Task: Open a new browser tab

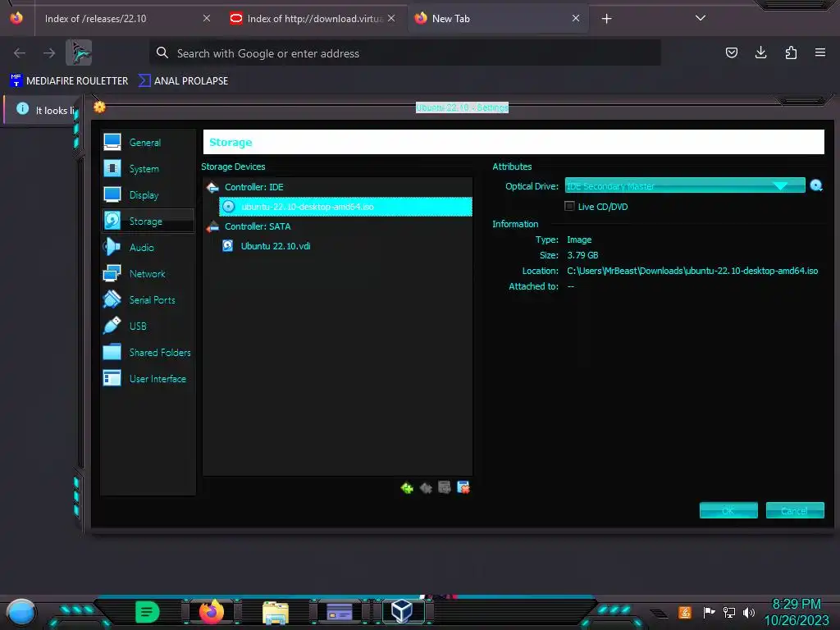Action: (x=606, y=19)
